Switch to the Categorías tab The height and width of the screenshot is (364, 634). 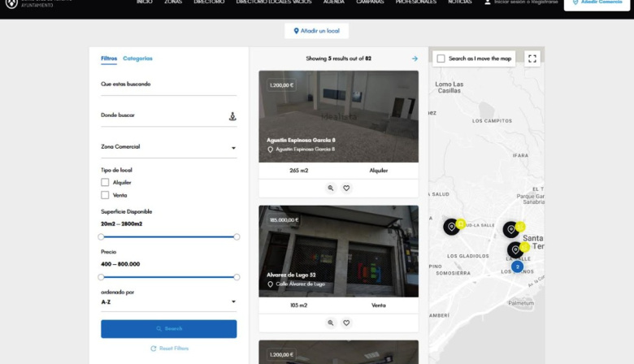pyautogui.click(x=137, y=58)
